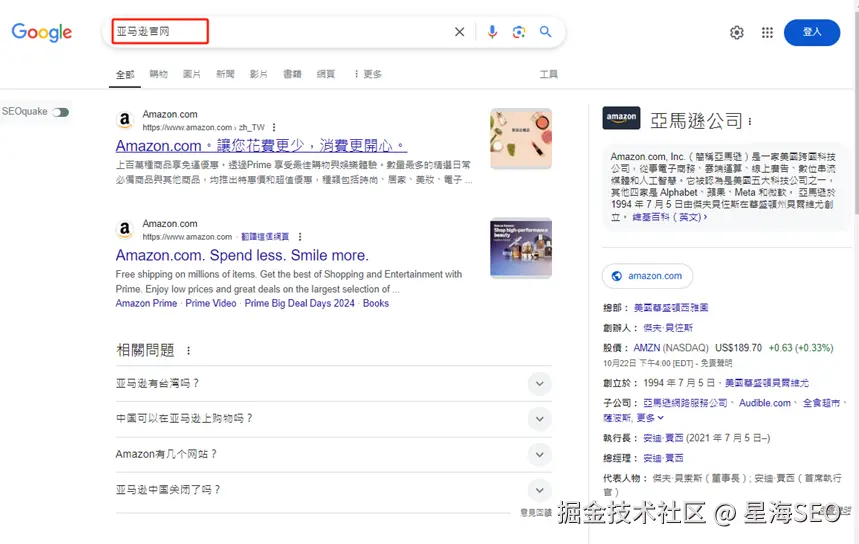Viewport: 859px width, 544px height.
Task: Open the 工具 search tools
Action: click(548, 74)
